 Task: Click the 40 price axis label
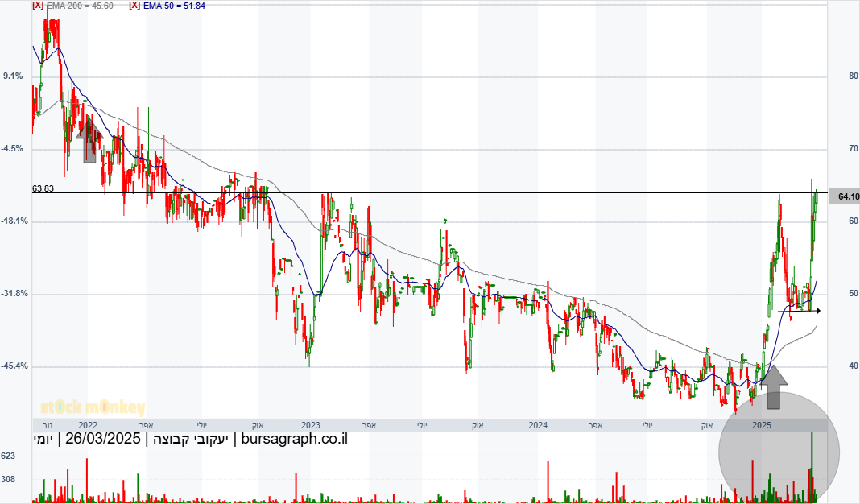pos(854,366)
